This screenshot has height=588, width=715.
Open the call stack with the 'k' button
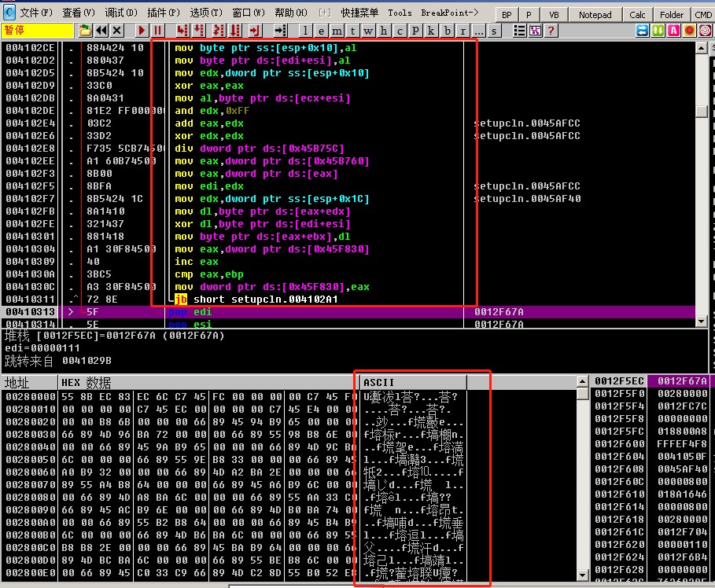coord(430,31)
